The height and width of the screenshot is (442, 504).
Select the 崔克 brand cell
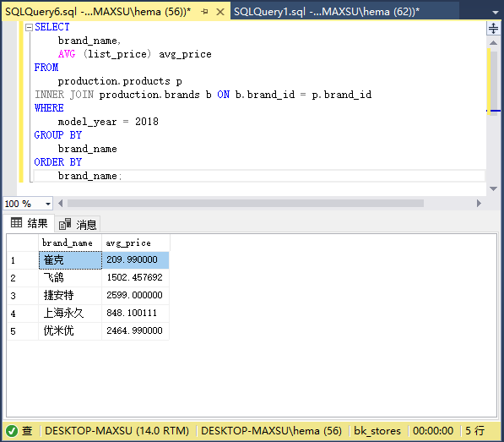point(70,260)
